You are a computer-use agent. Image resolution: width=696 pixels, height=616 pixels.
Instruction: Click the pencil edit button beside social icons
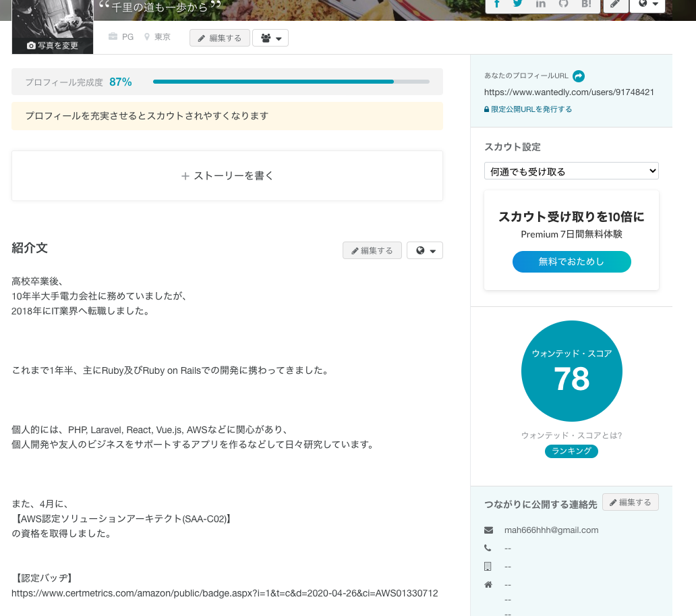pyautogui.click(x=615, y=5)
